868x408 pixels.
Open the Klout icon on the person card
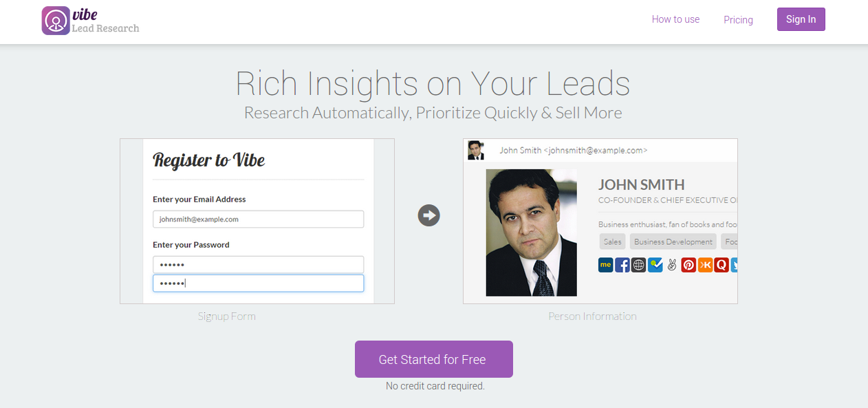pyautogui.click(x=705, y=265)
